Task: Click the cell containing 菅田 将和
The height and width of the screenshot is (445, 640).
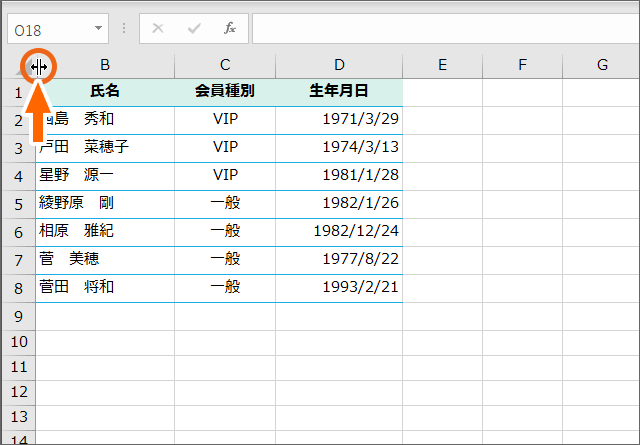Action: point(105,289)
